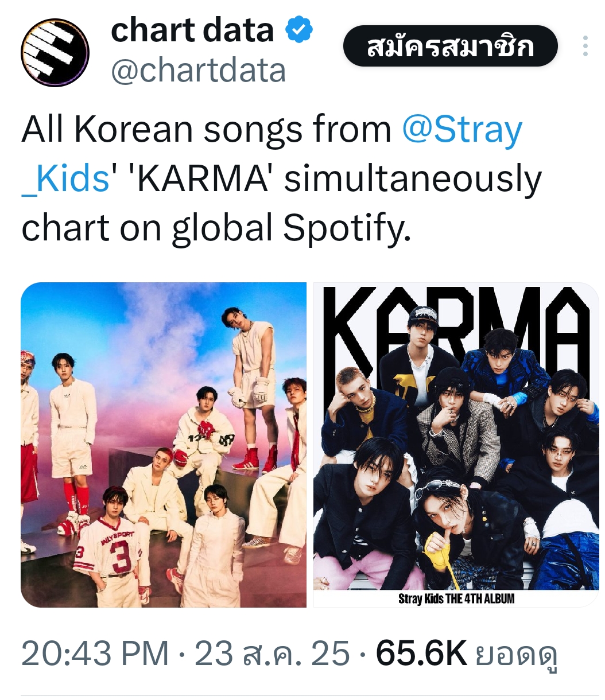Click the blue verified badge

pos(299,30)
